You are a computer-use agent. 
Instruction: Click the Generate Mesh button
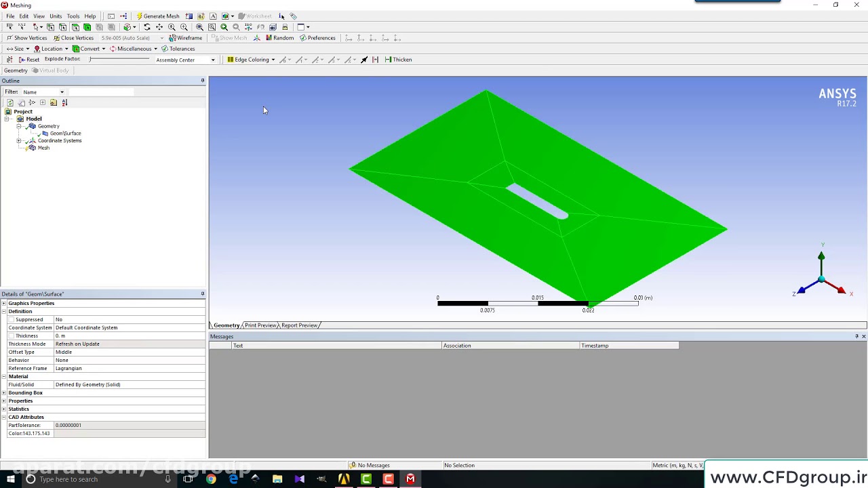[x=157, y=16]
